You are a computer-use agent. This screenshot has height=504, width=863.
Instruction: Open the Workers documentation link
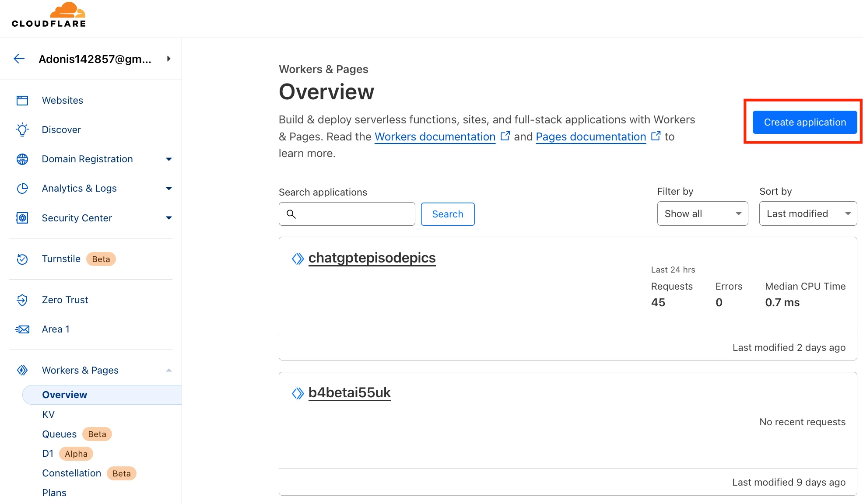(x=435, y=137)
